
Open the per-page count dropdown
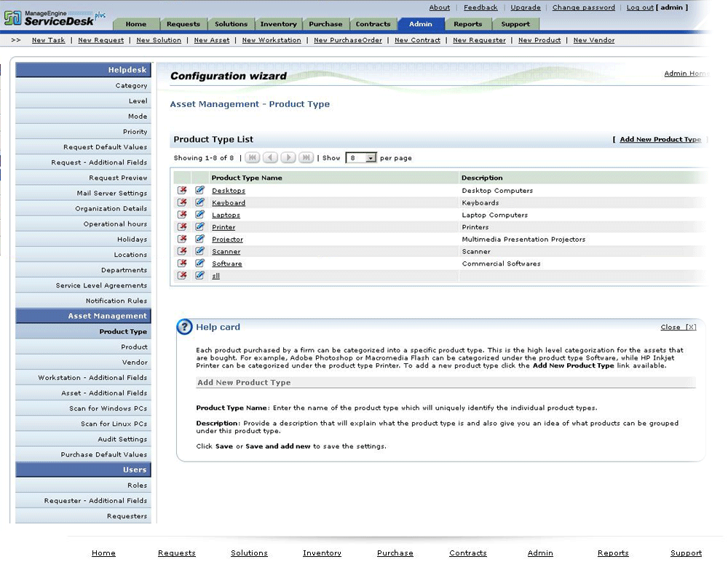361,157
